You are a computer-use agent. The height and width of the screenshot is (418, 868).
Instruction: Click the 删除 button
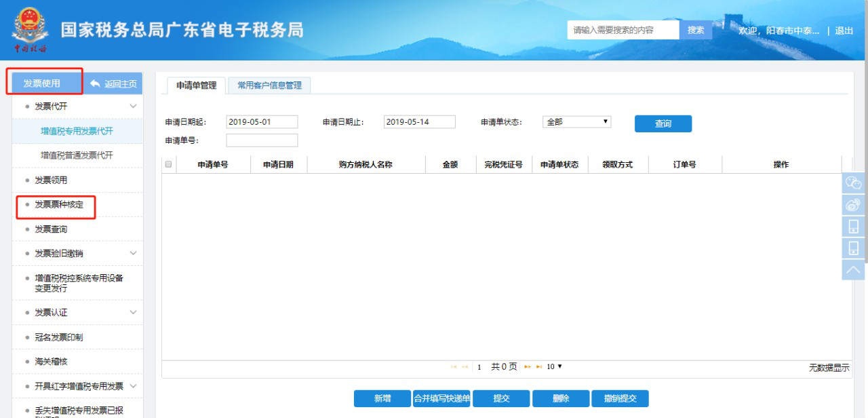[x=561, y=398]
